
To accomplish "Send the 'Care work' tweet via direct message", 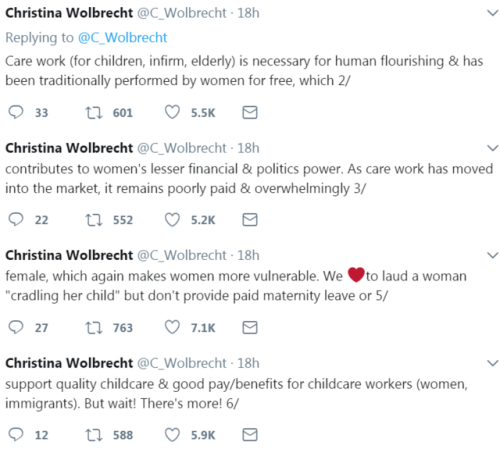I will (250, 113).
